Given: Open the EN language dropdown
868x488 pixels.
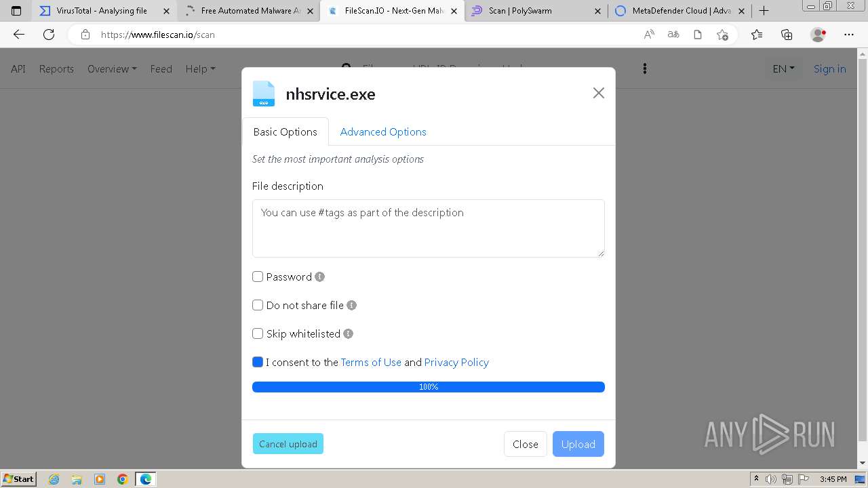Looking at the screenshot, I should click(x=783, y=68).
